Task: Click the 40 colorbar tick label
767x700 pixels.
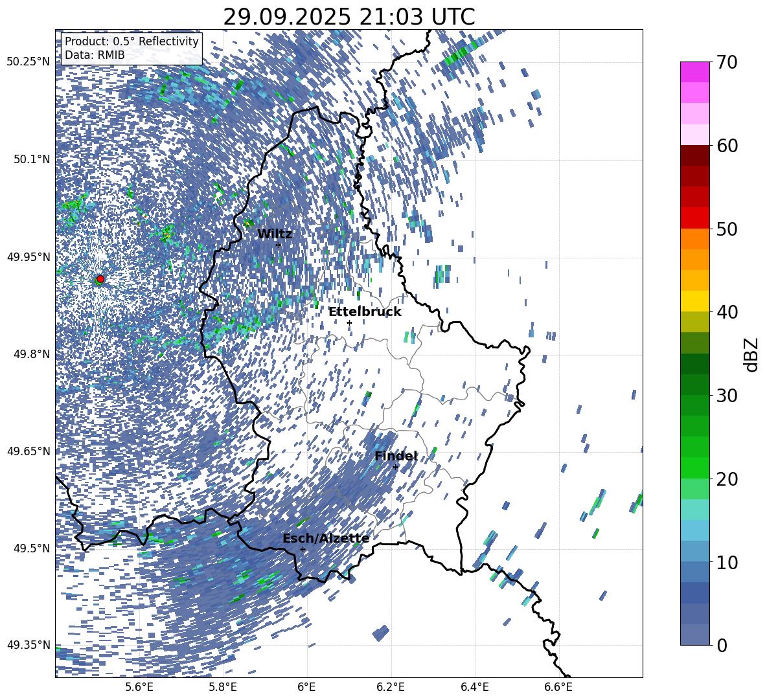Action: [x=727, y=312]
